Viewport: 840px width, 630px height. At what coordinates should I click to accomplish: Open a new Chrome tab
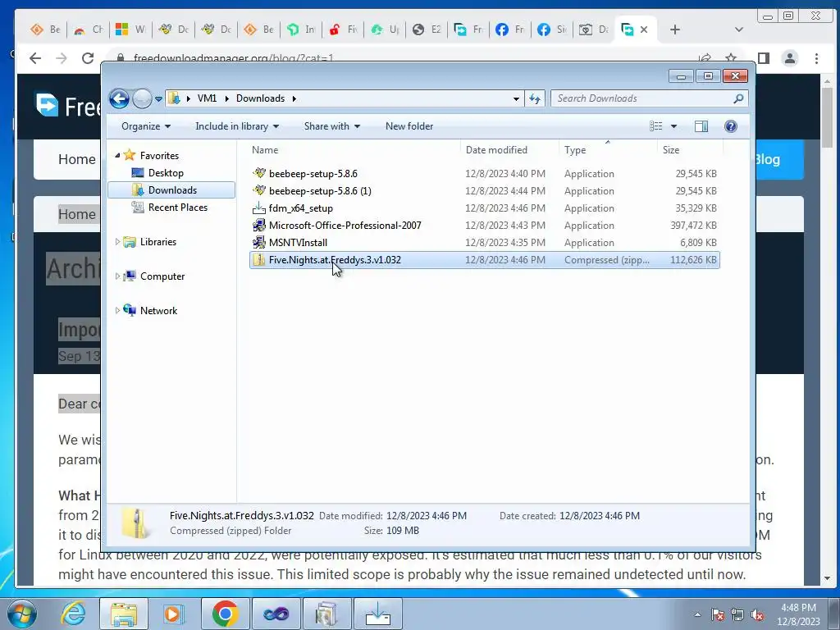pos(675,30)
